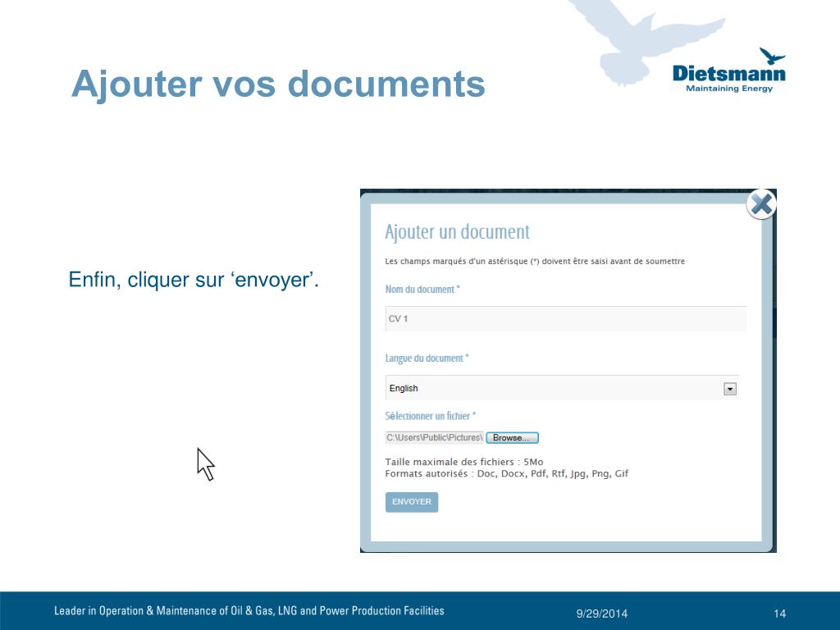Open the Langue du document dropdown arrow

(729, 389)
